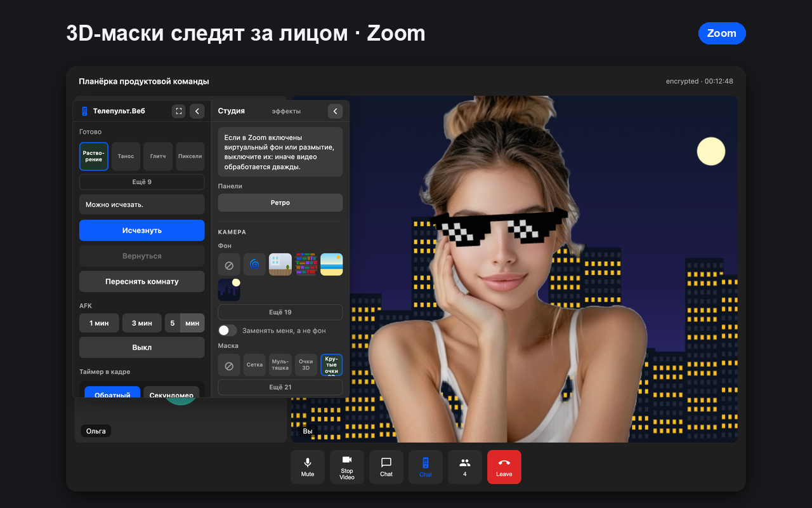Show the participants list (4)
Screen dimensions: 812x508
[465, 467]
